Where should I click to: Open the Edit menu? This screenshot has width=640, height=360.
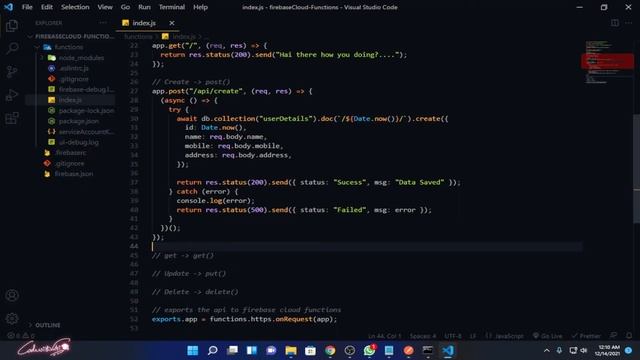point(47,7)
